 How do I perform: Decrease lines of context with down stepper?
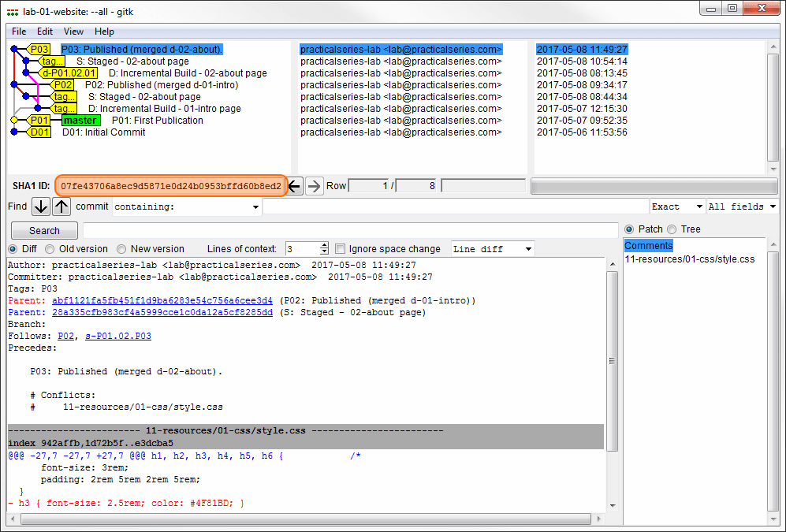pos(324,252)
